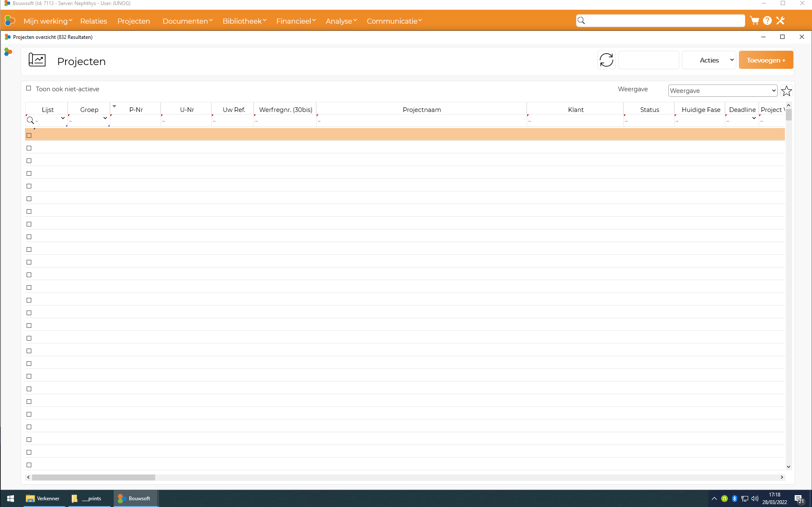Sort by the Huidige Fase column header
This screenshot has height=507, width=812.
coord(700,109)
